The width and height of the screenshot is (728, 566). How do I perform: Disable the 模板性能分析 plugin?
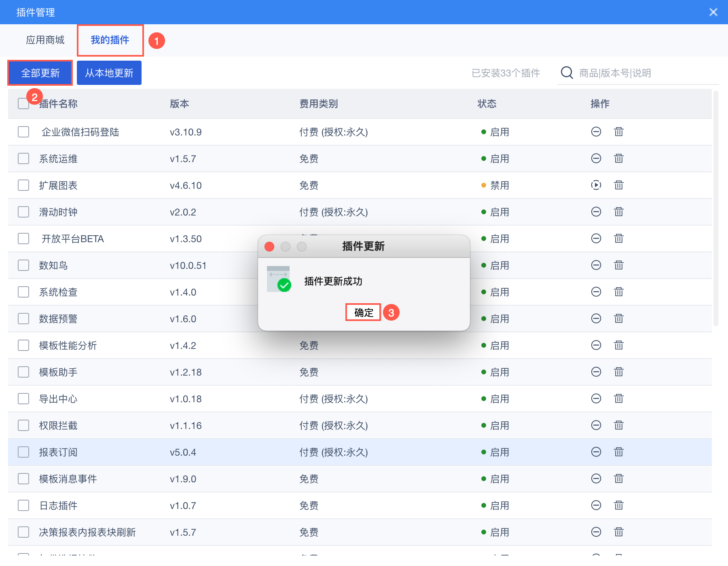click(596, 345)
